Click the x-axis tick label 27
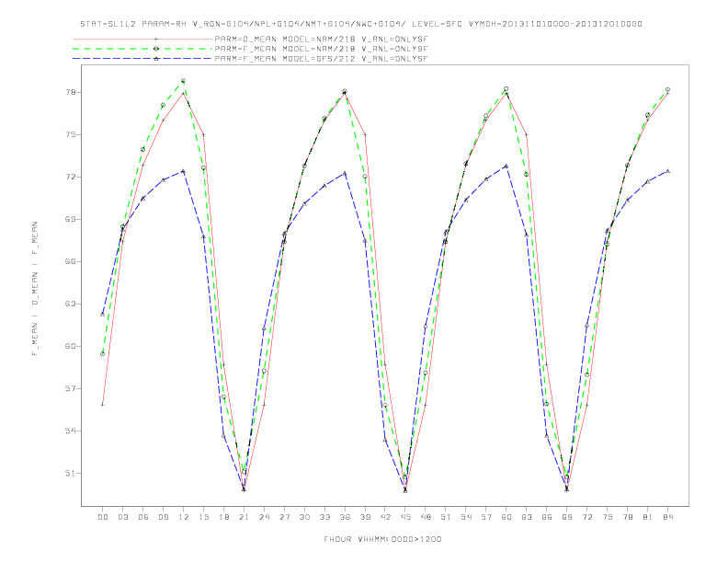Image resolution: width=728 pixels, height=563 pixels. (x=284, y=517)
